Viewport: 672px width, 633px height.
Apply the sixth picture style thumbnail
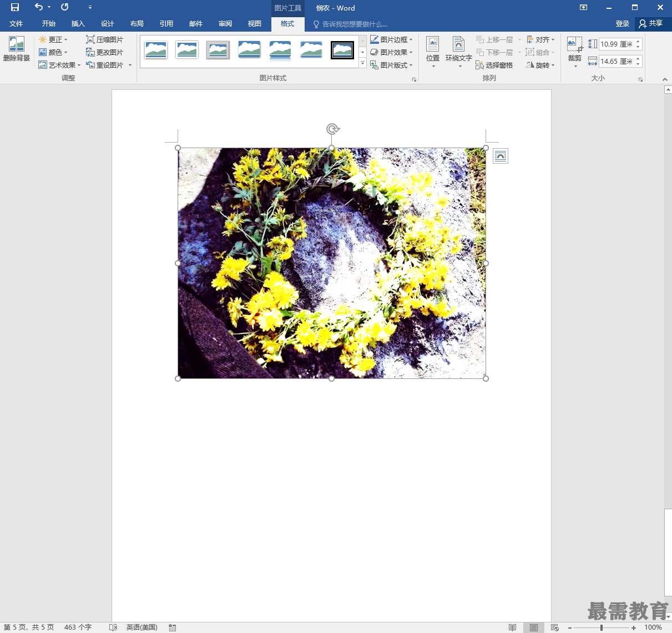[311, 50]
